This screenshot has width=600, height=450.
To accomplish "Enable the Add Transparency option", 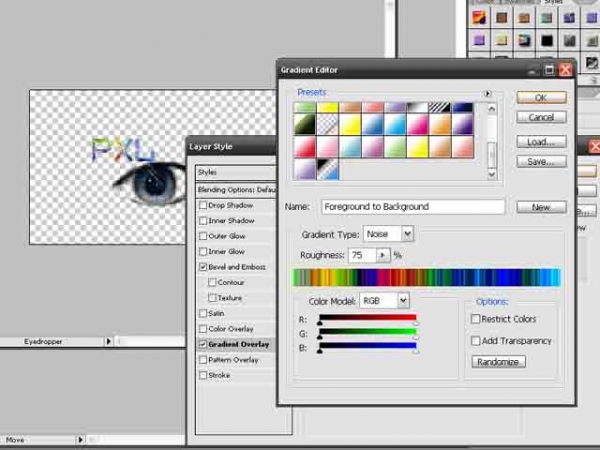I will tap(475, 341).
